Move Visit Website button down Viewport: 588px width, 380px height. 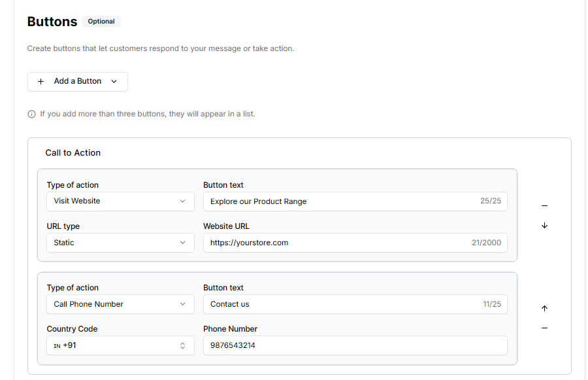coord(544,226)
